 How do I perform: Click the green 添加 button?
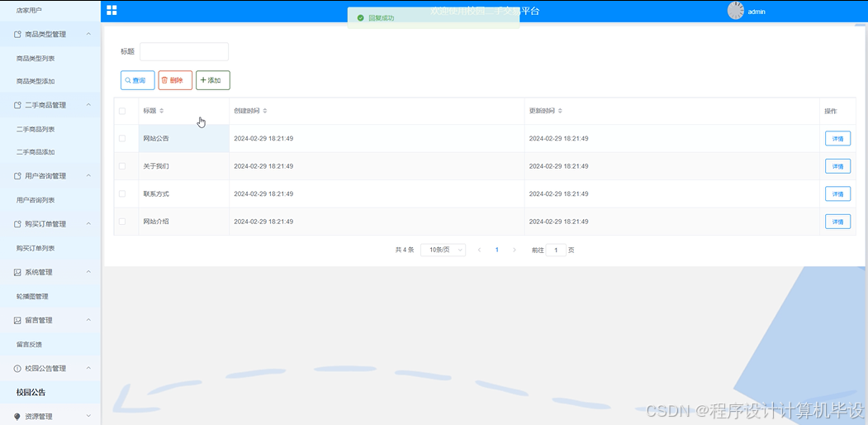[213, 80]
